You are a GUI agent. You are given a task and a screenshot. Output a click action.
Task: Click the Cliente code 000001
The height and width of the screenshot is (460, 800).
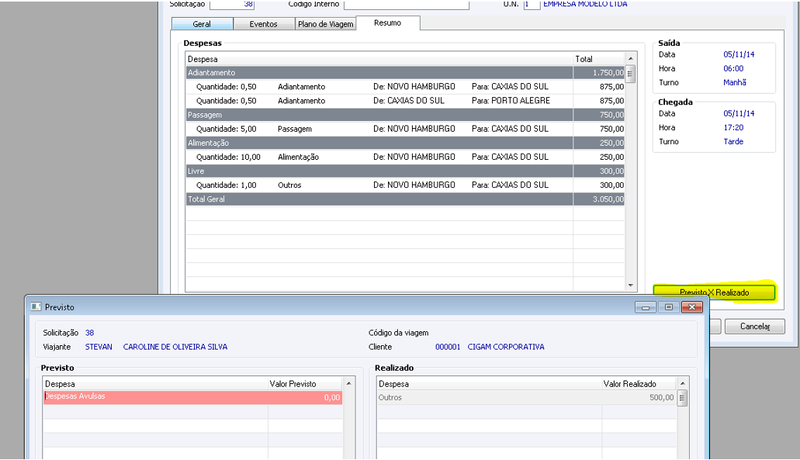point(447,347)
